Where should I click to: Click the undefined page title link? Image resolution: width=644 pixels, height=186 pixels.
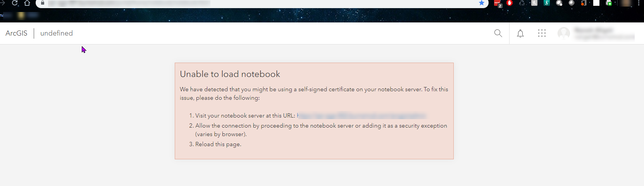tap(57, 33)
